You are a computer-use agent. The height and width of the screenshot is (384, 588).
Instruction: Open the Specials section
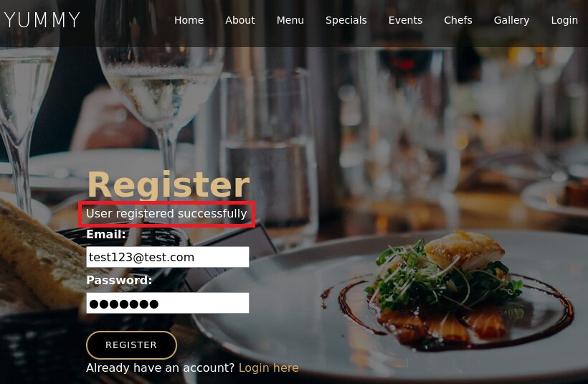(x=346, y=20)
